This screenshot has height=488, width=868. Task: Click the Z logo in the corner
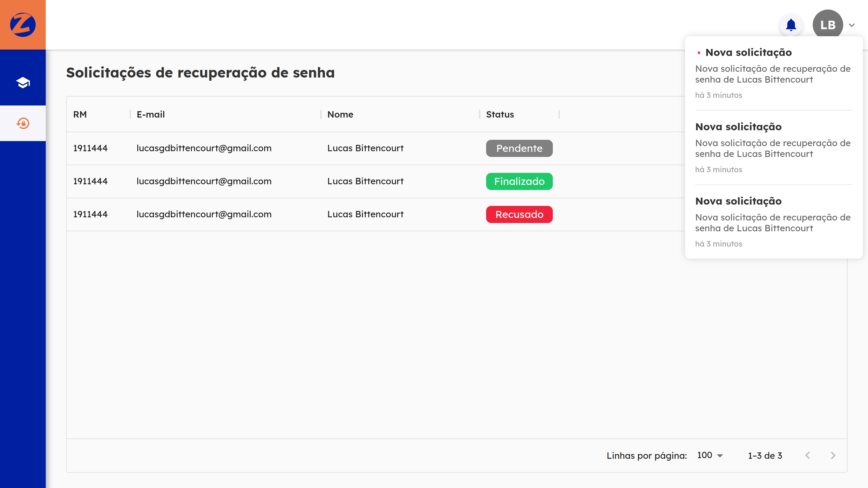pos(23,24)
